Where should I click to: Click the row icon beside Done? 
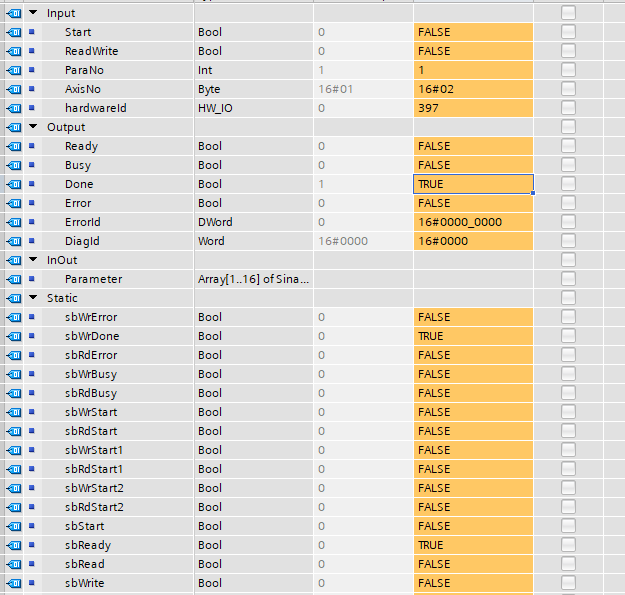click(15, 184)
